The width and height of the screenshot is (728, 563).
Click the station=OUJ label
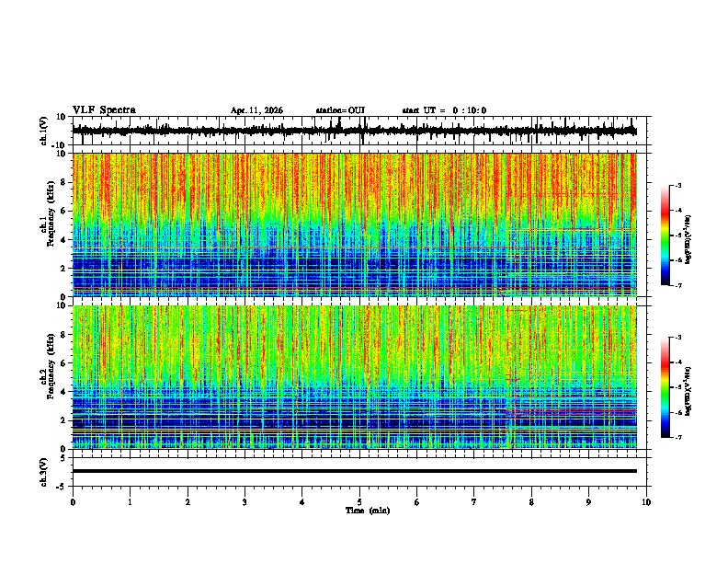340,110
